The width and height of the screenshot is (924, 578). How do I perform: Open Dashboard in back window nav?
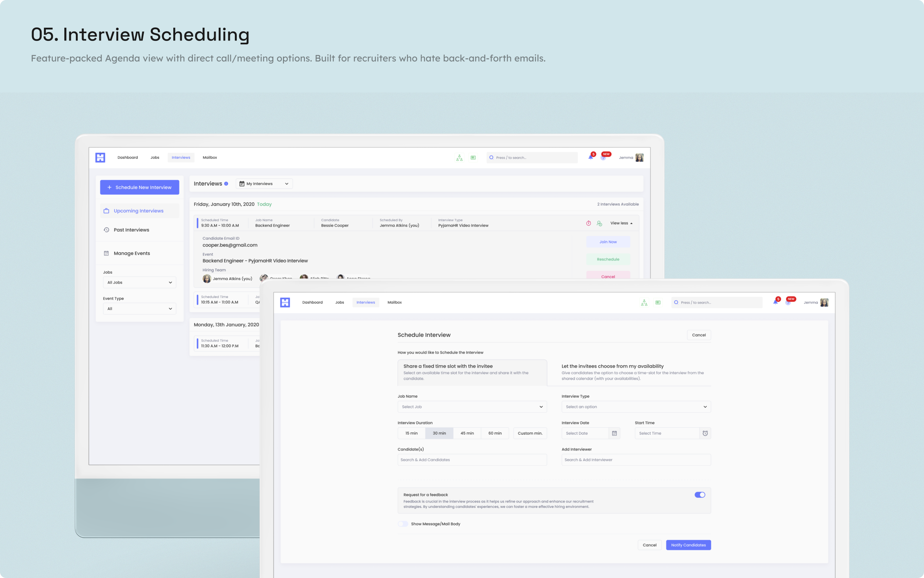pyautogui.click(x=127, y=157)
